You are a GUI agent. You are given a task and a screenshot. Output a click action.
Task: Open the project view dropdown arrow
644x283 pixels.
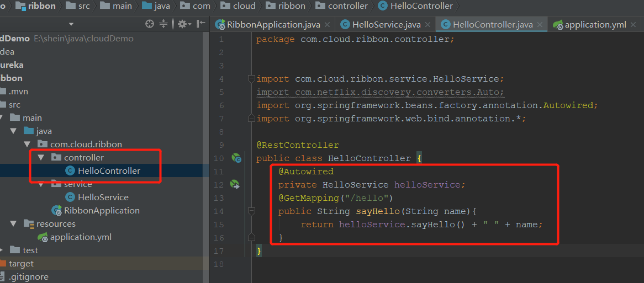[71, 25]
